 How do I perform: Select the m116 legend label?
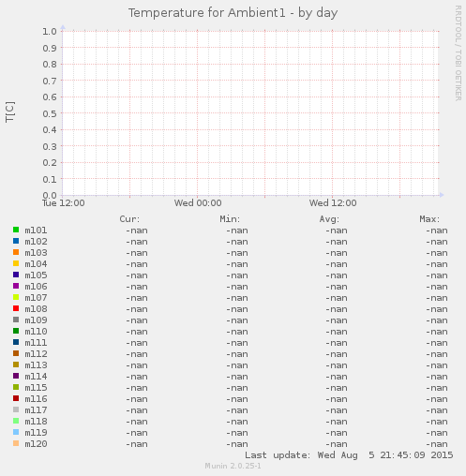[36, 399]
